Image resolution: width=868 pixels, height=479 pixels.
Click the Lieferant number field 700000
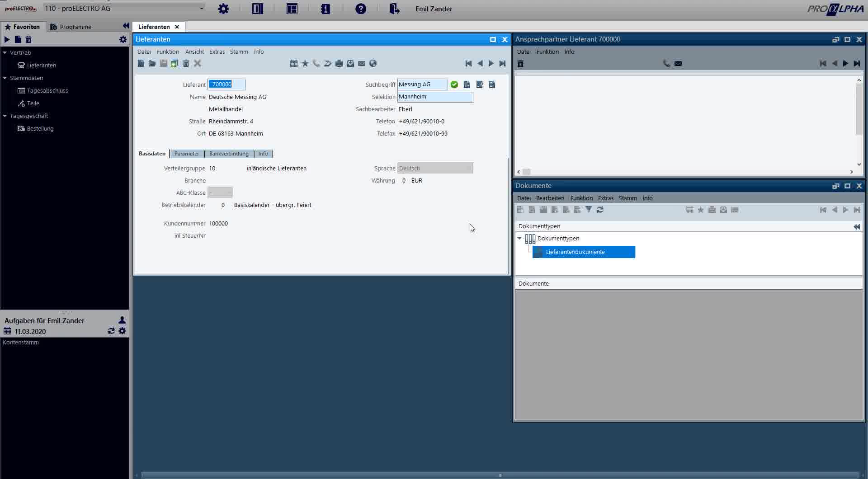click(226, 84)
